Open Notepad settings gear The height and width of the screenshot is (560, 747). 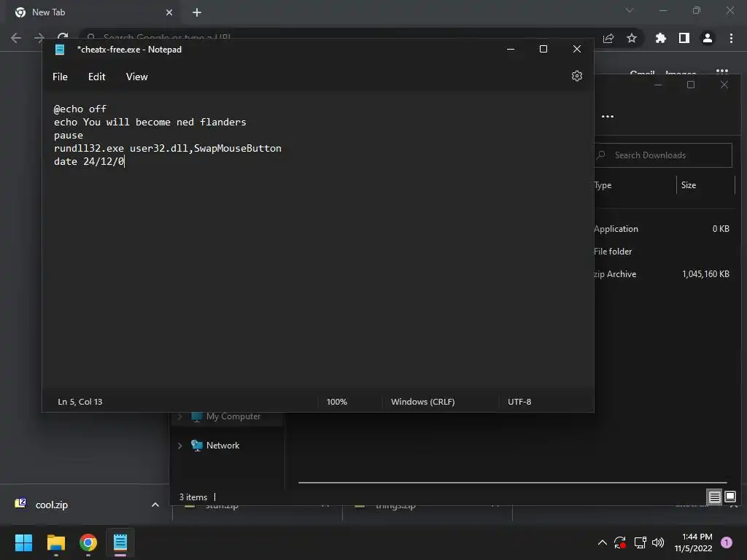pos(576,76)
